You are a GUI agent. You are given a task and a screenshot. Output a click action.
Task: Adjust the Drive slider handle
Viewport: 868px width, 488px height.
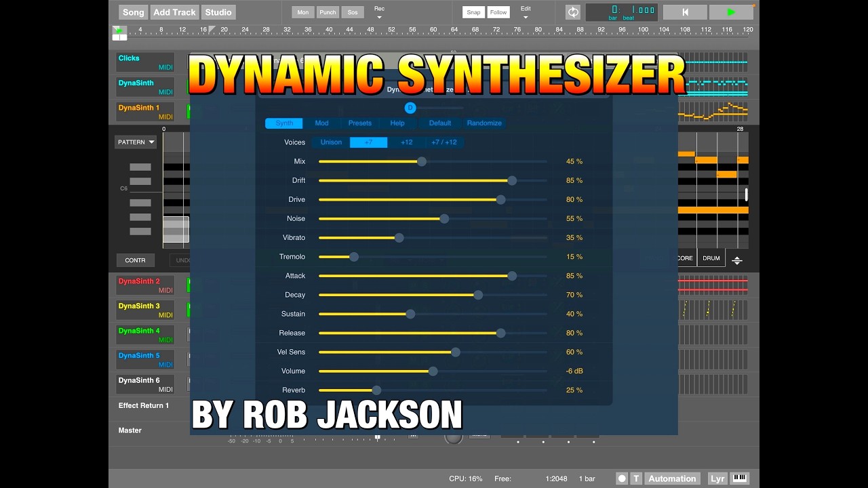click(x=500, y=199)
